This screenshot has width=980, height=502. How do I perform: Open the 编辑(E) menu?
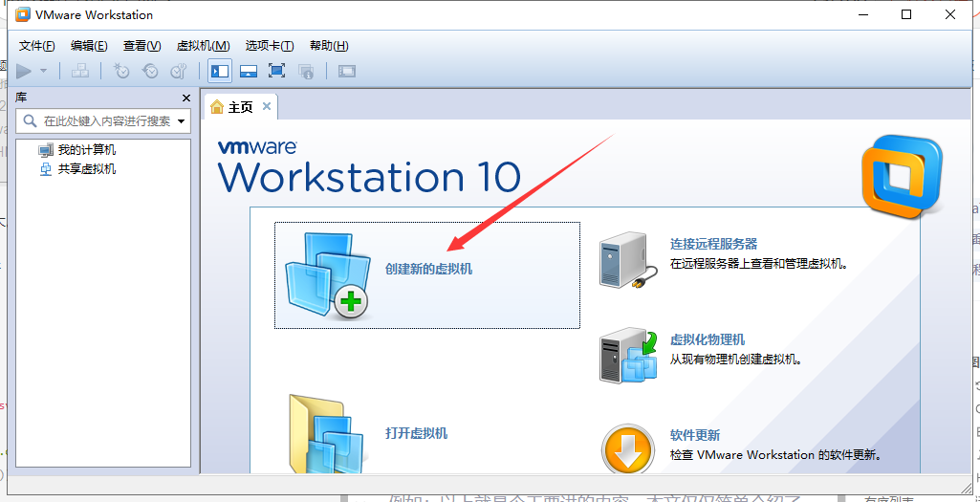pos(89,46)
